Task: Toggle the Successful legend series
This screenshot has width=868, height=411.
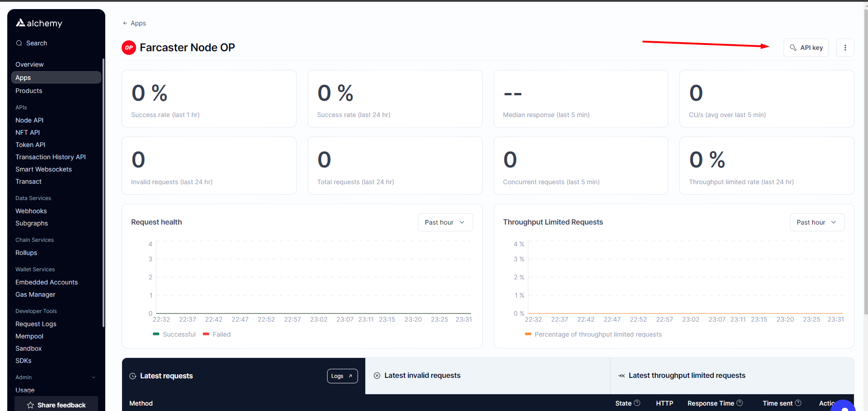Action: (174, 334)
